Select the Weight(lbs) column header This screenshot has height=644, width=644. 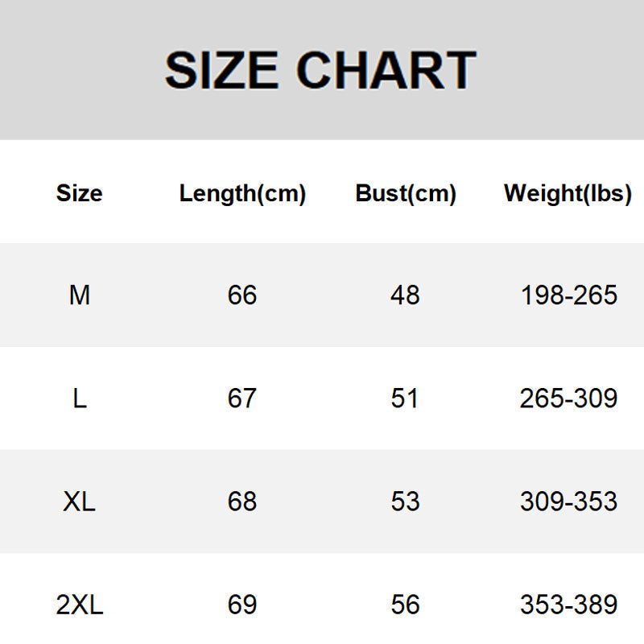568,193
